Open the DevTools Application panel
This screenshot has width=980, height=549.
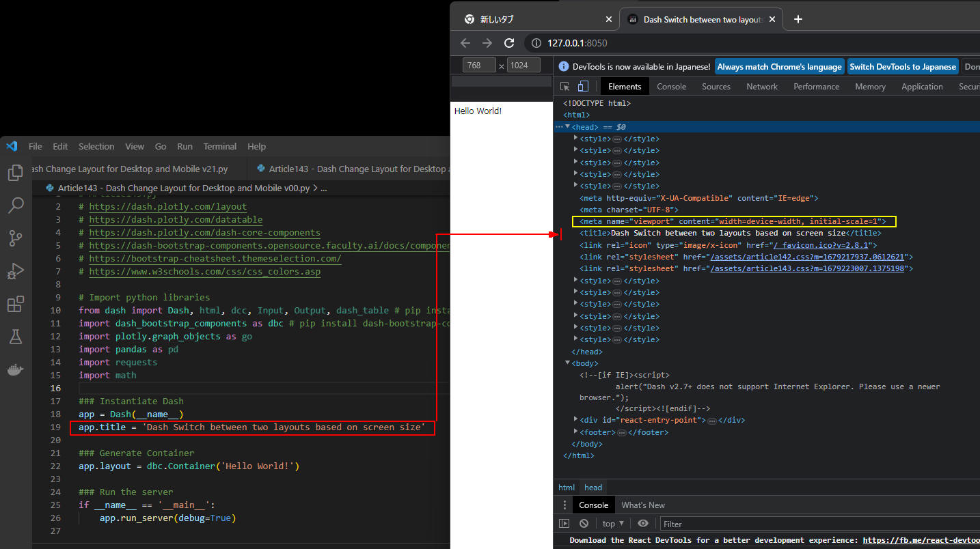(x=921, y=87)
